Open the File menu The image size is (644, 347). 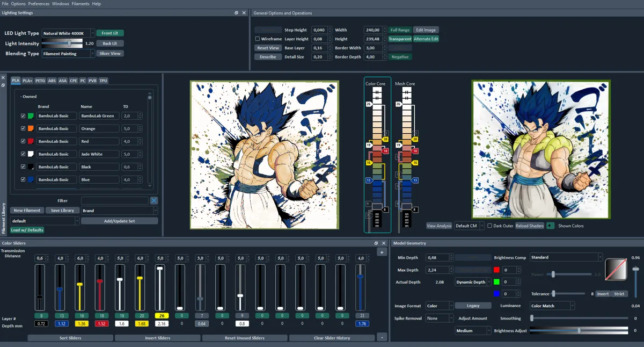[5, 4]
